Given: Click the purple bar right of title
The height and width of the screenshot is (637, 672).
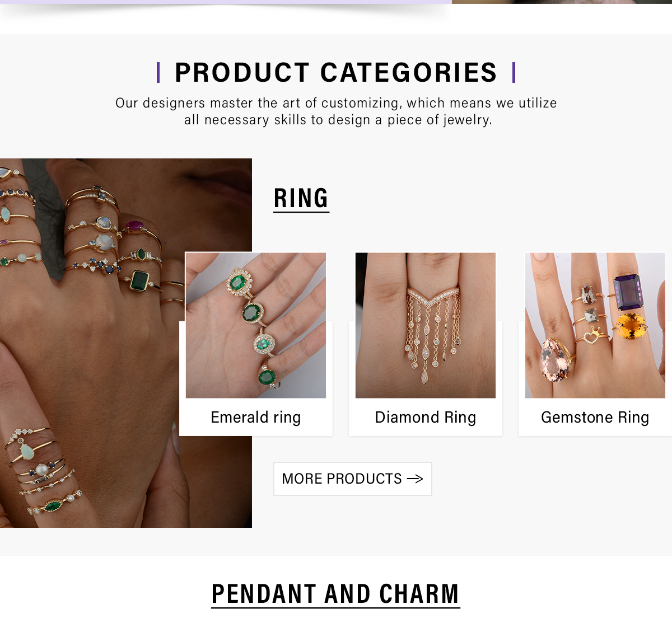Looking at the screenshot, I should [x=514, y=73].
